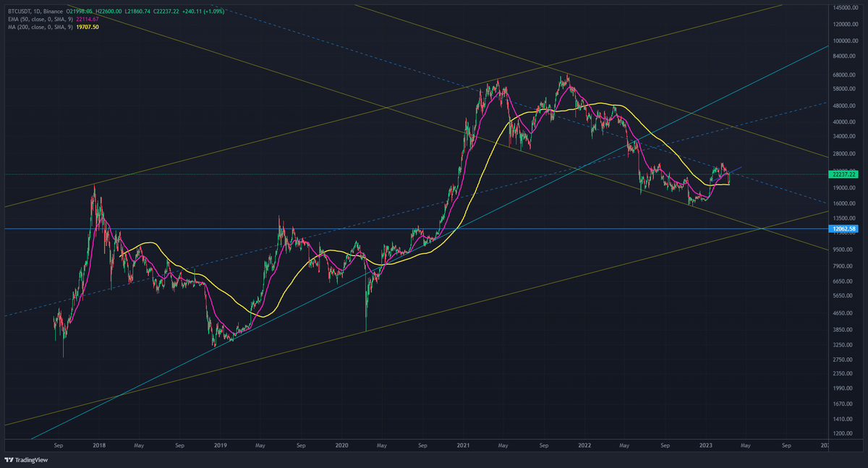Click the 2020 label on time axis
868x468 pixels.
340,446
